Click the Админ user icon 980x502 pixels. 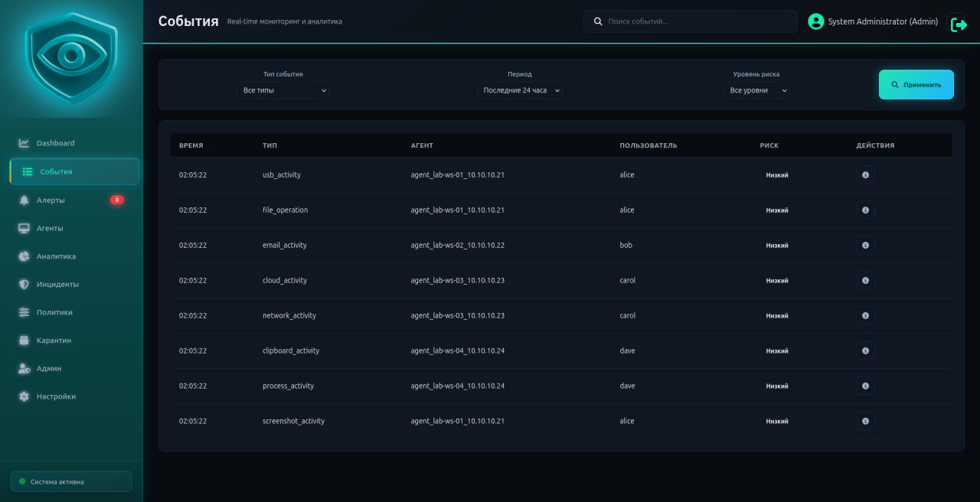point(24,368)
